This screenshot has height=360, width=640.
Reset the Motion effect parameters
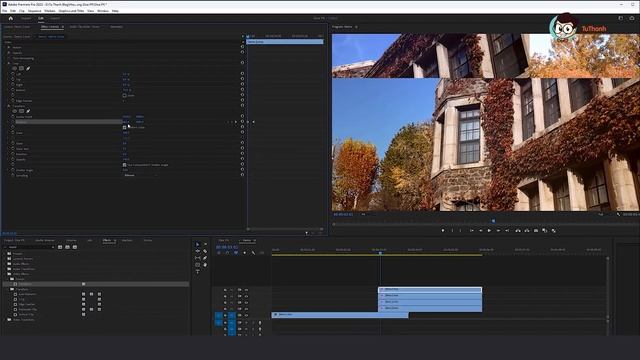pos(242,47)
